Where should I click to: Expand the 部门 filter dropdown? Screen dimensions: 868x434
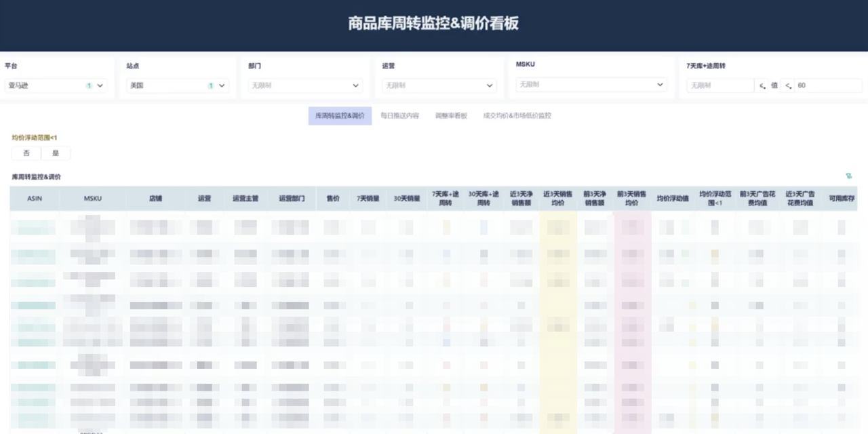pos(306,85)
